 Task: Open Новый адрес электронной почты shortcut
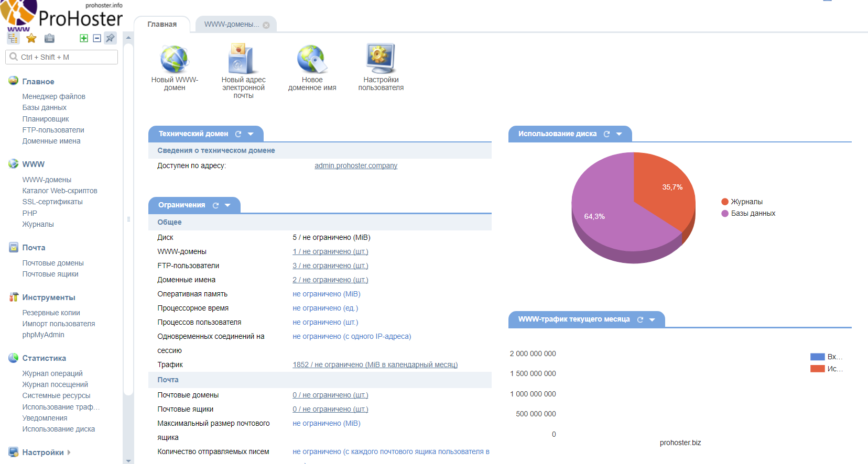point(243,59)
